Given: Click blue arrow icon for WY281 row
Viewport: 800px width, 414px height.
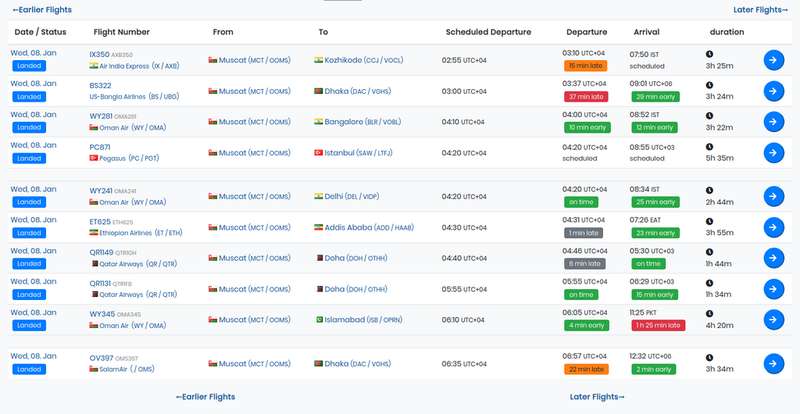Looking at the screenshot, I should pos(773,122).
